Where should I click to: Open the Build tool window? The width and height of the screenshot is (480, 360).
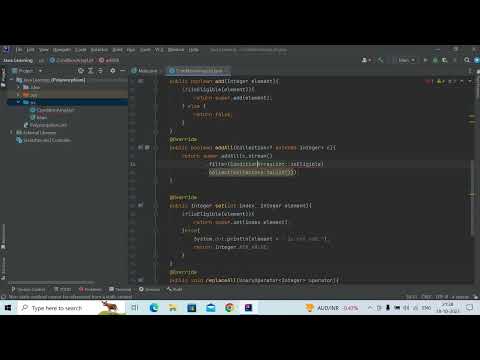(175, 289)
